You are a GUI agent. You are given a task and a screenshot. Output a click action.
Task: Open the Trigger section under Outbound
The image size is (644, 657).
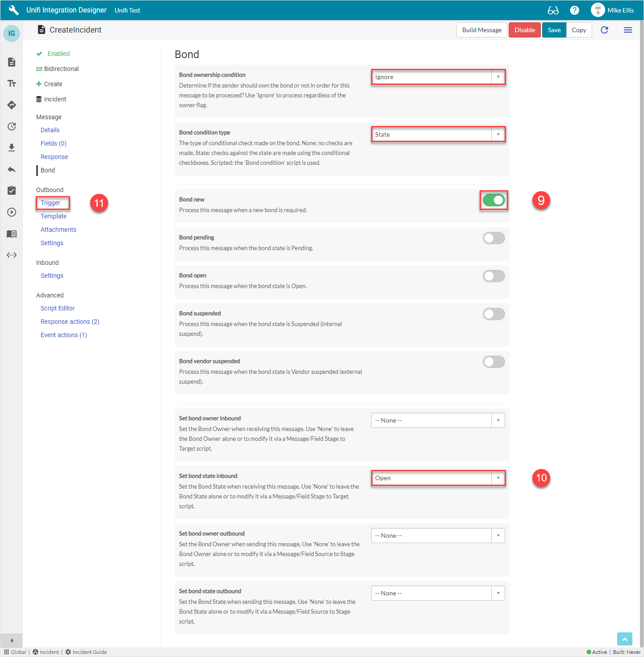[x=50, y=203]
